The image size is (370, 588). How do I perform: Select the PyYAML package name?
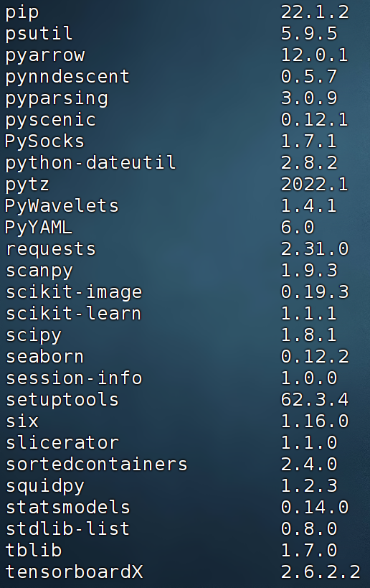coord(39,228)
